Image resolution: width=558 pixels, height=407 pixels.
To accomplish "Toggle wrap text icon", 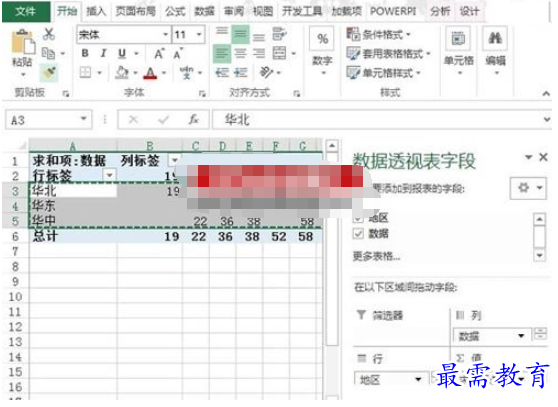I will coord(280,34).
